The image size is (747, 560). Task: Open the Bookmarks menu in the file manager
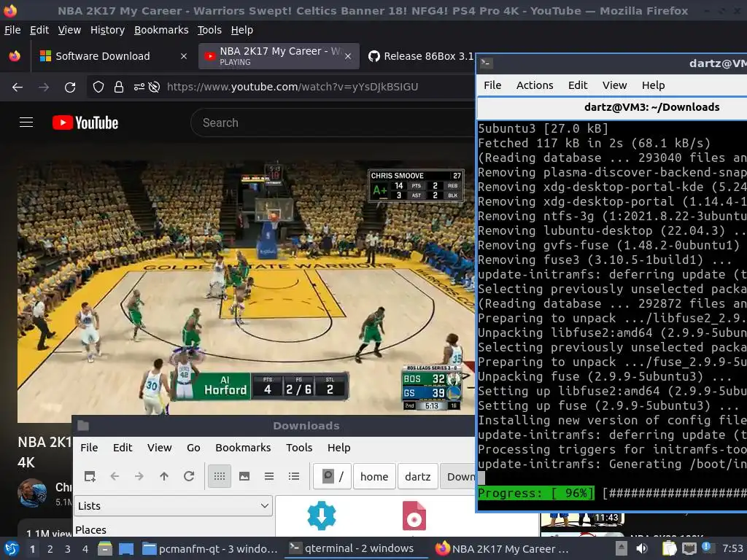point(243,448)
